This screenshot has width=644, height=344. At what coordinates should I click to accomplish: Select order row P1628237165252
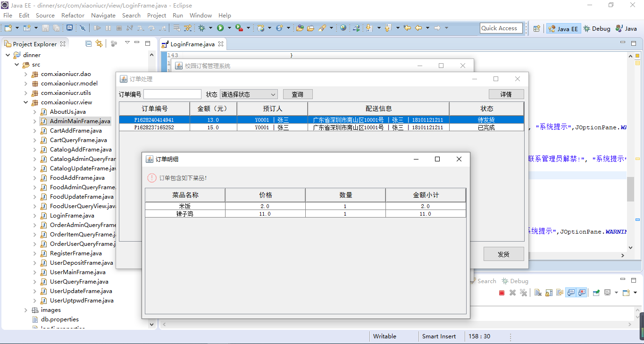tap(321, 127)
